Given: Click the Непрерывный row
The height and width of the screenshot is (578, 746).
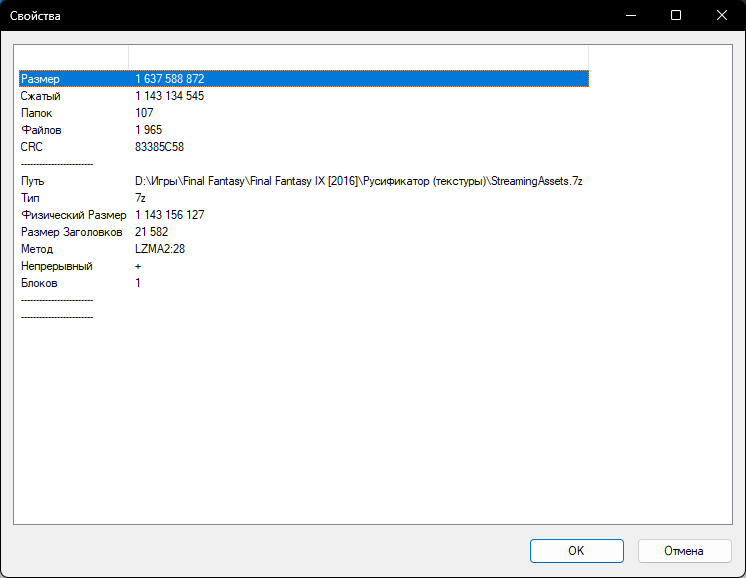Looking at the screenshot, I should (x=56, y=266).
